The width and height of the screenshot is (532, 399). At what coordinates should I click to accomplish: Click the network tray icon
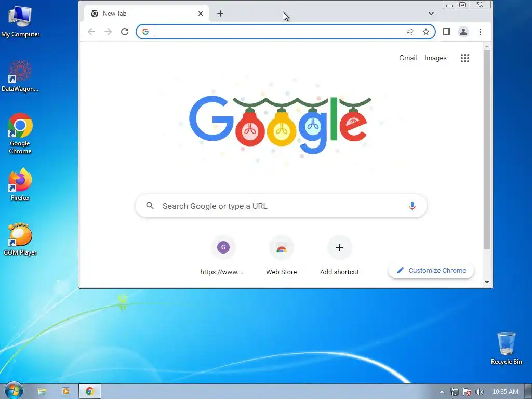[454, 392]
